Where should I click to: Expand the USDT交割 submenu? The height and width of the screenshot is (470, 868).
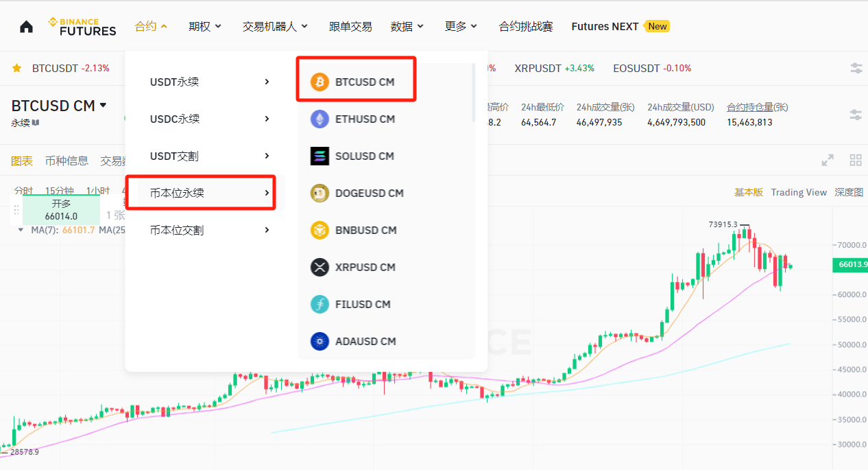coord(210,156)
